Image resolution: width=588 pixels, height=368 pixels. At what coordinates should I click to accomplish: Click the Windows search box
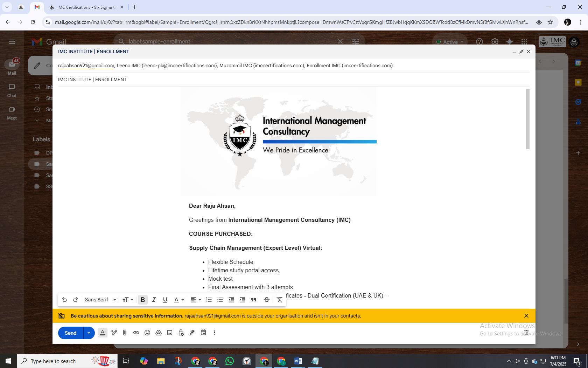(67, 361)
